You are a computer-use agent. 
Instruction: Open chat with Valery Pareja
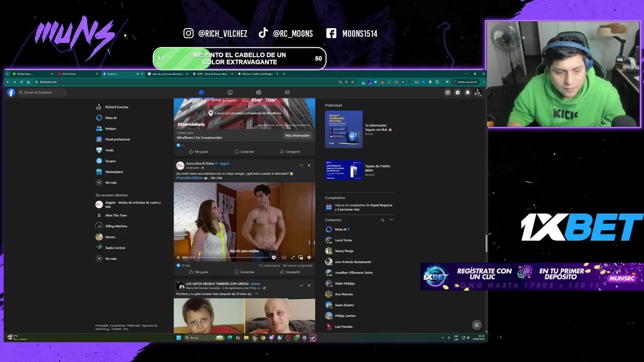click(340, 251)
